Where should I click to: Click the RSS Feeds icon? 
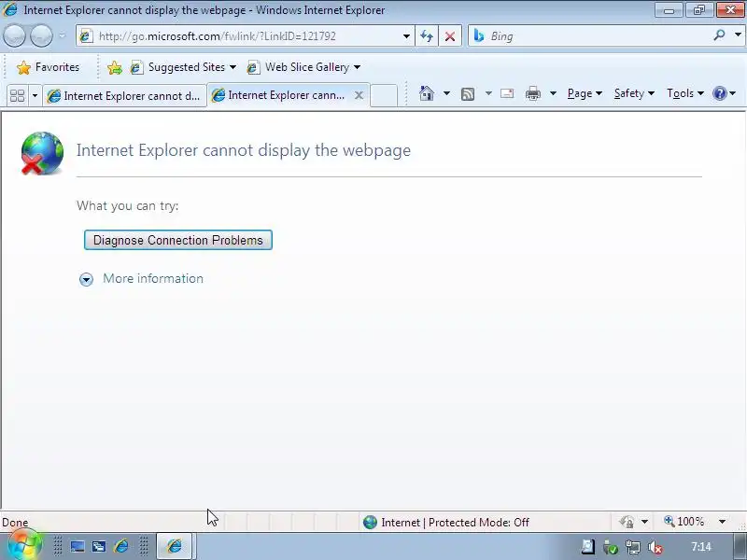[468, 94]
